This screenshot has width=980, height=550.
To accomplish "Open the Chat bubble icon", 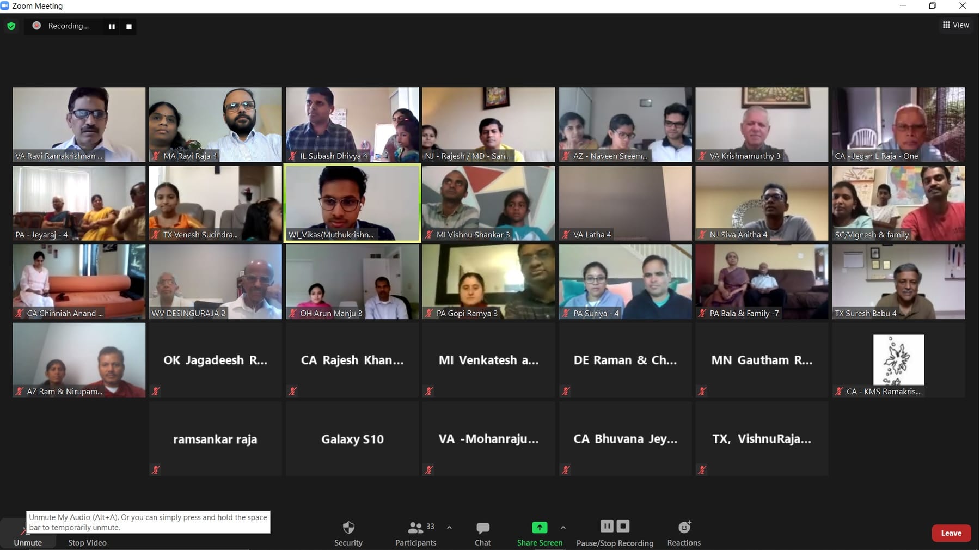I will pyautogui.click(x=482, y=528).
